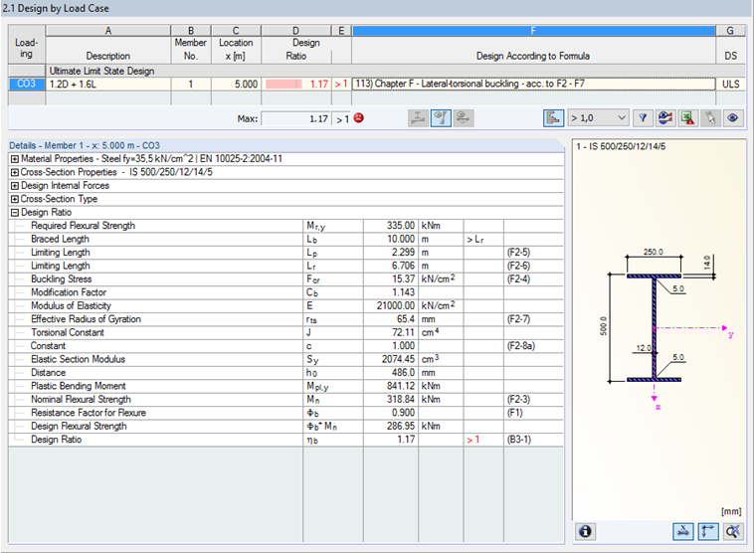Click the cross-section title '1 - IS 500/250/12/14/5'
The image size is (756, 553).
click(x=621, y=146)
